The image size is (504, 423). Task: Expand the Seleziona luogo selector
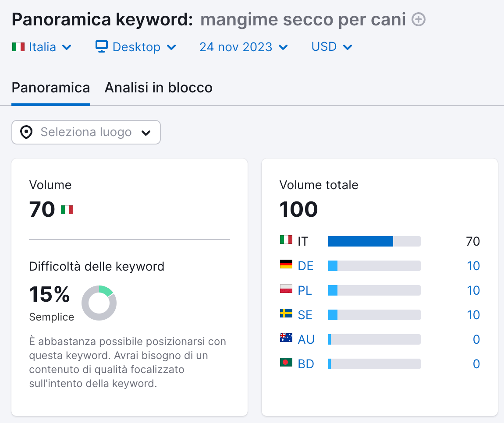[x=86, y=132]
